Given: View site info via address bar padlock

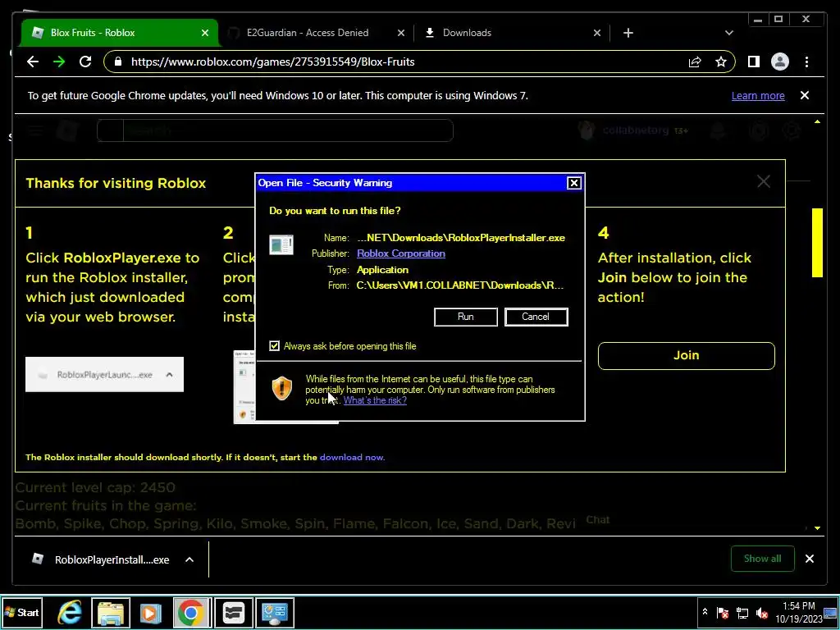Looking at the screenshot, I should click(x=118, y=62).
